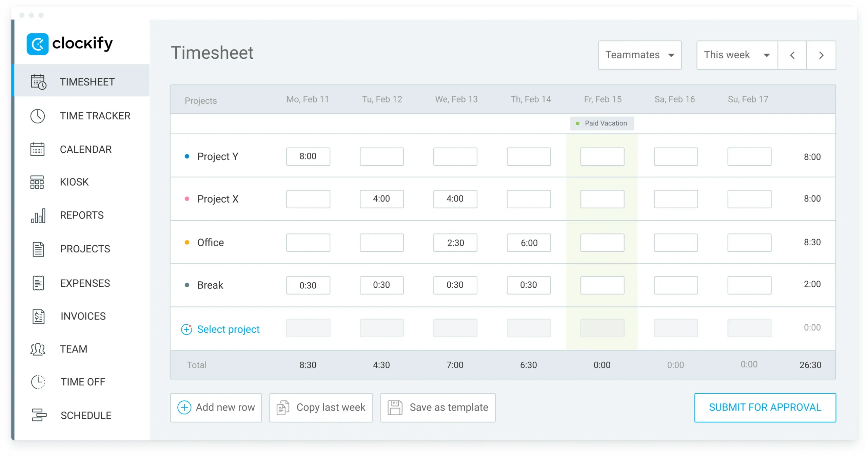Open Expenses via the receipt icon
Screen dimensions: 868x456
[38, 283]
